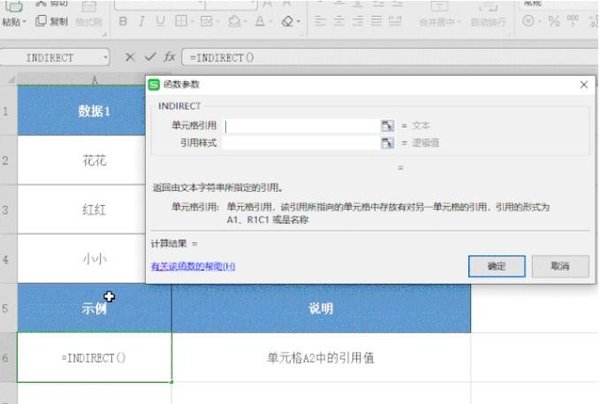Viewport: 600px width, 404px height.
Task: Click the Name Box showing INDIRECT
Action: 50,58
